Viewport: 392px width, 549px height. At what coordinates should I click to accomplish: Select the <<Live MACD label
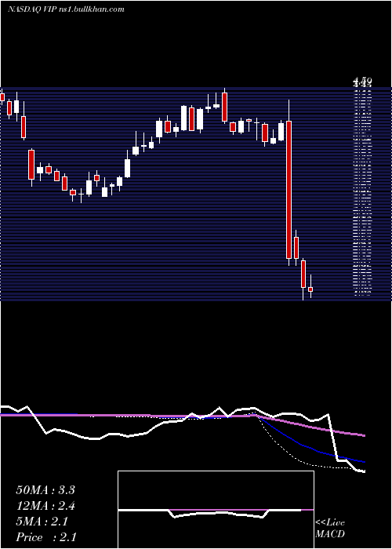pyautogui.click(x=330, y=529)
